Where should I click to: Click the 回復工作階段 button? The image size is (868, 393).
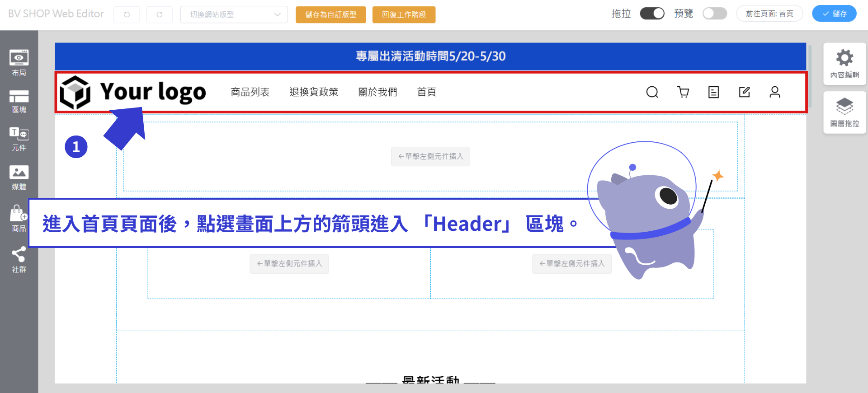pos(404,14)
